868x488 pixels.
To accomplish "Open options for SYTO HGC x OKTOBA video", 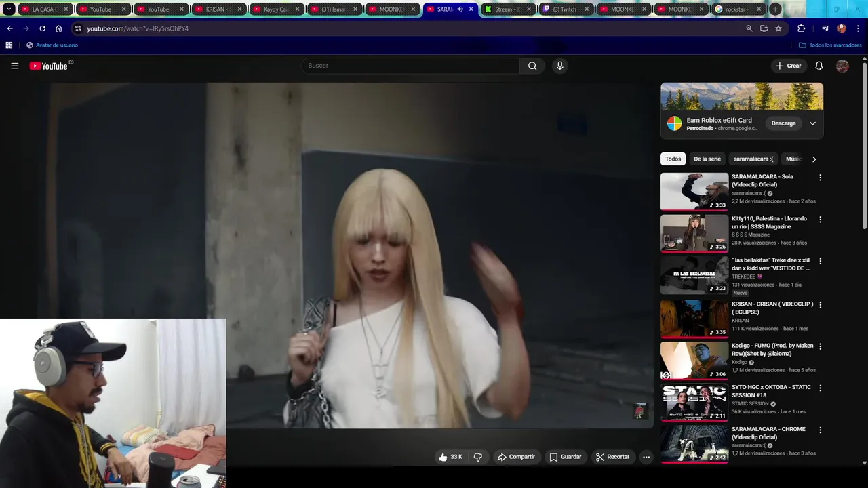I will click(x=820, y=388).
